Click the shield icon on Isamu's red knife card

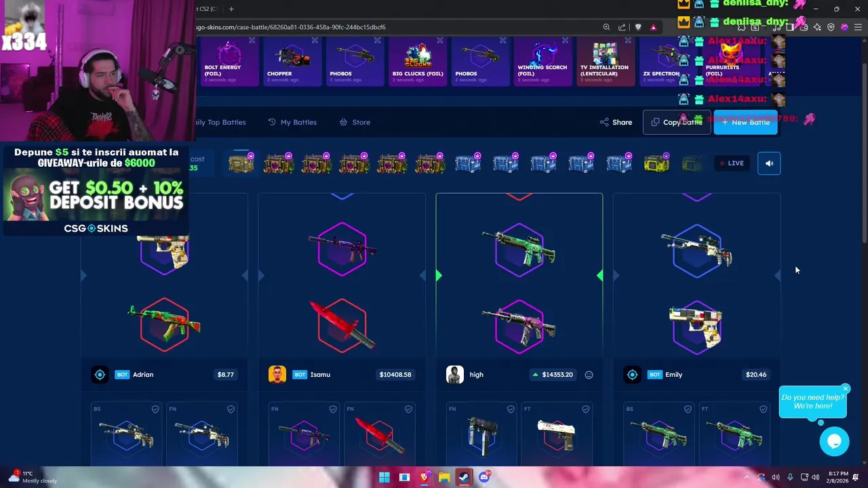point(408,409)
